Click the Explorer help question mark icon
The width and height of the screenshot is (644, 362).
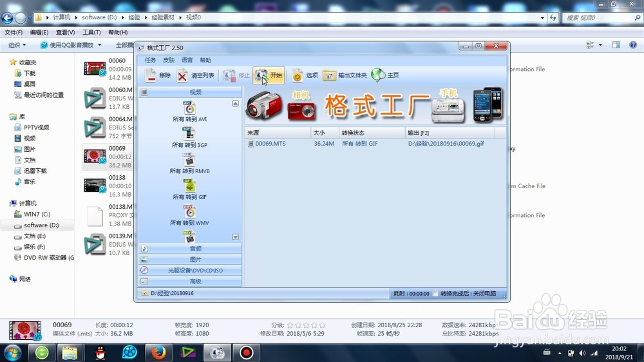point(633,45)
